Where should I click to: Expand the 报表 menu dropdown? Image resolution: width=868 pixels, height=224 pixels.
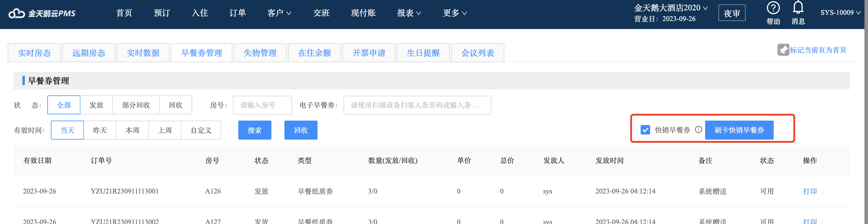tap(409, 13)
